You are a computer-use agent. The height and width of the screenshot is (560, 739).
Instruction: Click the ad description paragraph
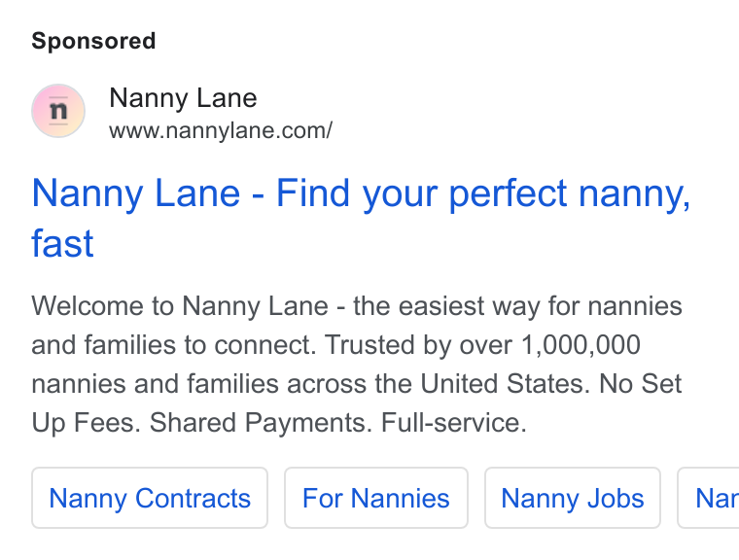coord(357,364)
